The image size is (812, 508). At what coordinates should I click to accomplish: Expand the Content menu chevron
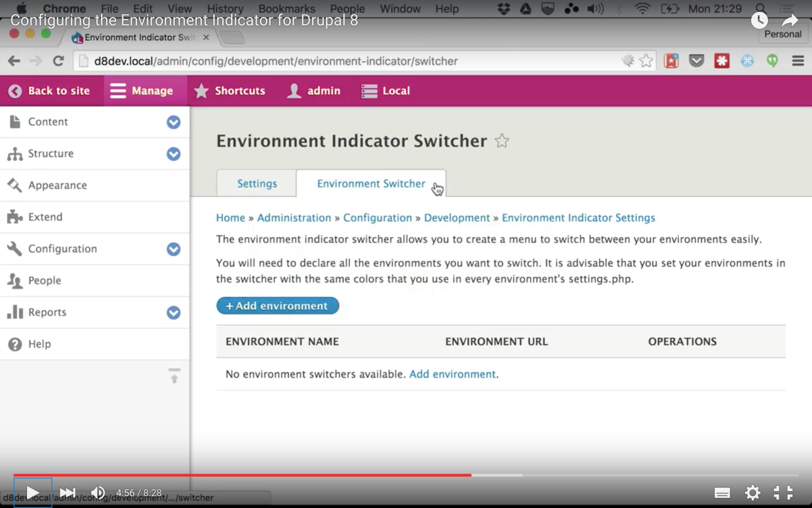(174, 122)
